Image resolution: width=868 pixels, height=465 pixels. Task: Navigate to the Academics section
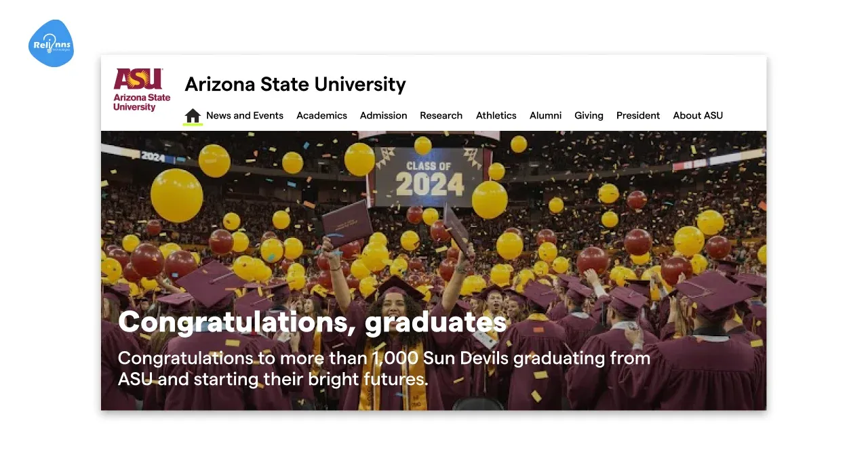click(321, 115)
